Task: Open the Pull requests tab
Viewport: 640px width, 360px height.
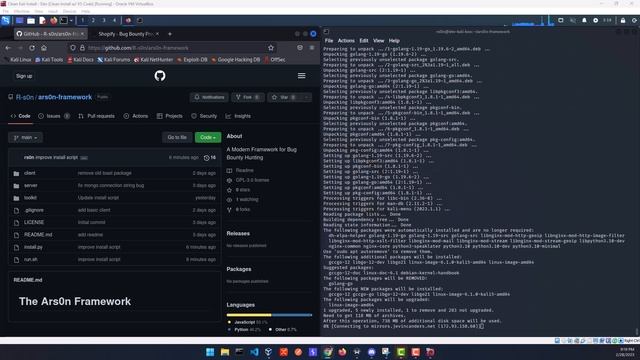Action: click(x=96, y=116)
